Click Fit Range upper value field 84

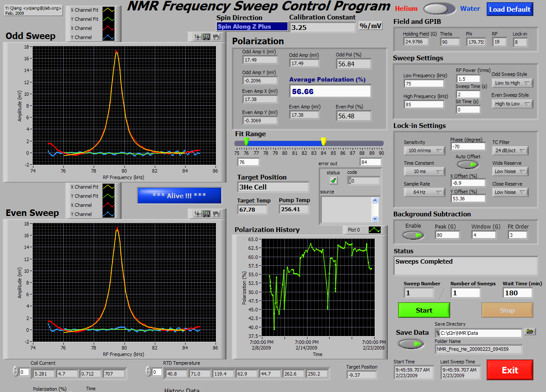[x=371, y=162]
